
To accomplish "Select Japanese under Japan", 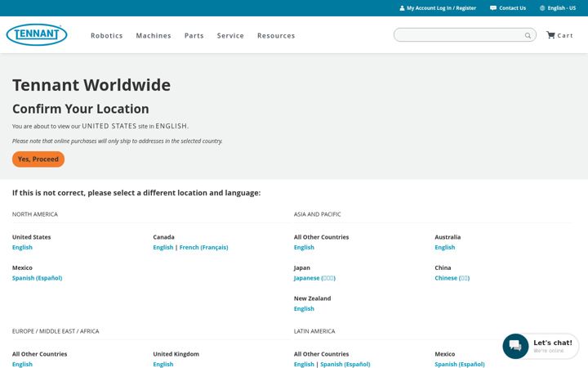I will pos(314,278).
